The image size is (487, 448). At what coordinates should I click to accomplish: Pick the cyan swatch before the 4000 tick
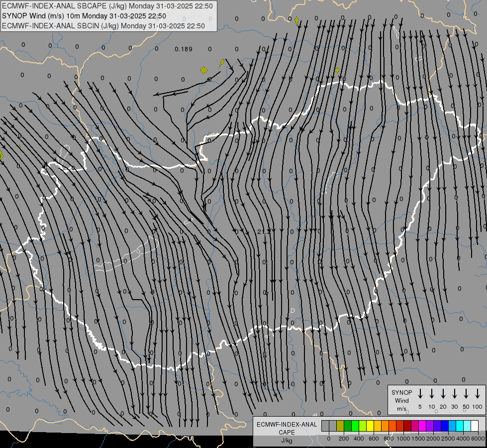(x=460, y=426)
